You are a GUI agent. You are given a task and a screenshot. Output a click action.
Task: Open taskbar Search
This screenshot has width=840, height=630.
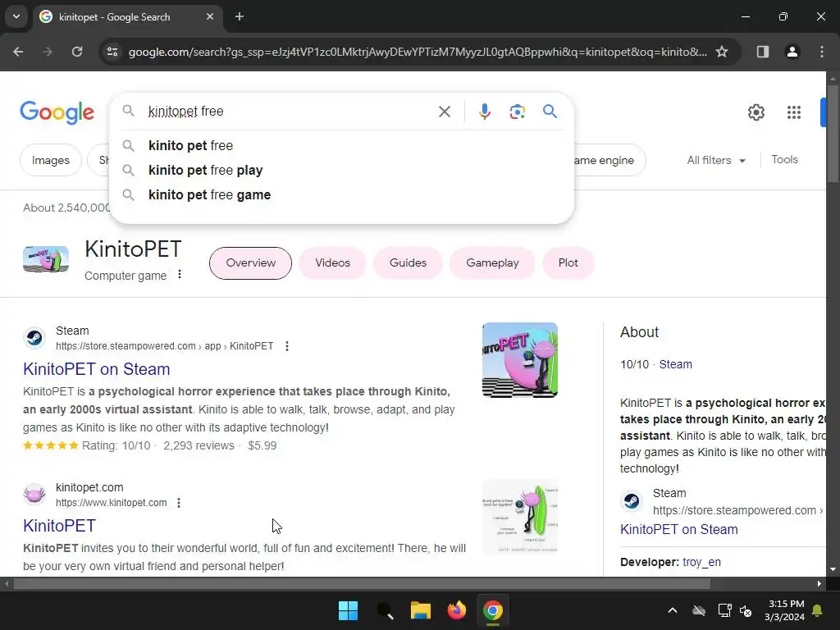385,610
